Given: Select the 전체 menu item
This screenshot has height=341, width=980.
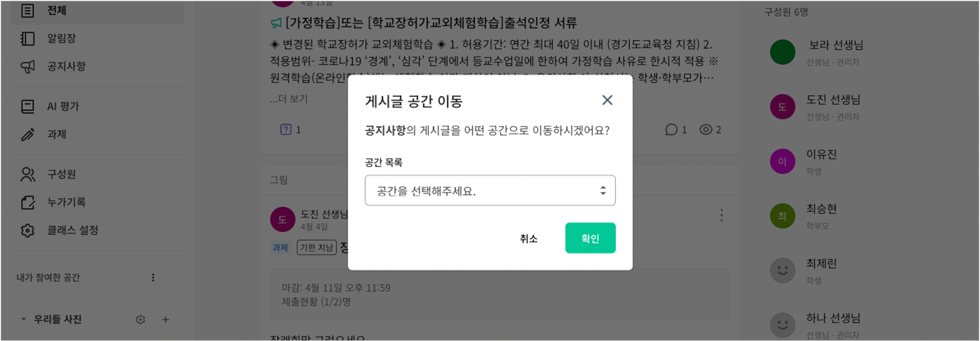Looking at the screenshot, I should click(97, 11).
